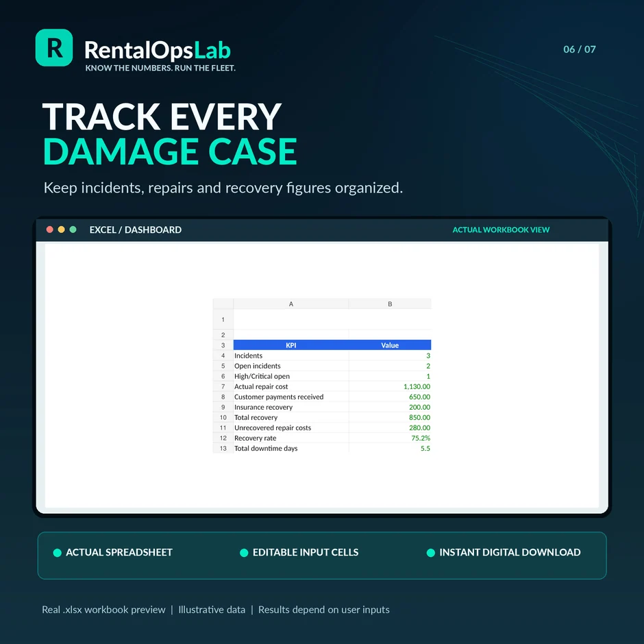This screenshot has height=644, width=644.
Task: Click the 5.5 value cell
Action: tap(390, 448)
